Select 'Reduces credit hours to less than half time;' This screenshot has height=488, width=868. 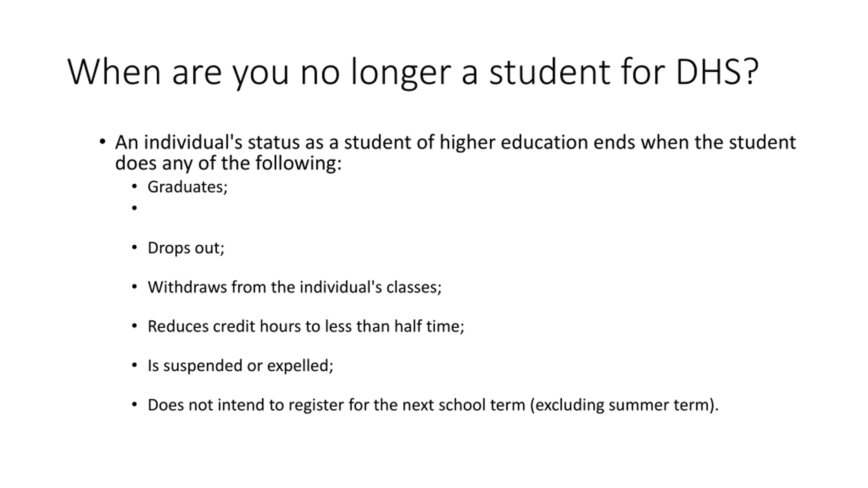coord(306,326)
